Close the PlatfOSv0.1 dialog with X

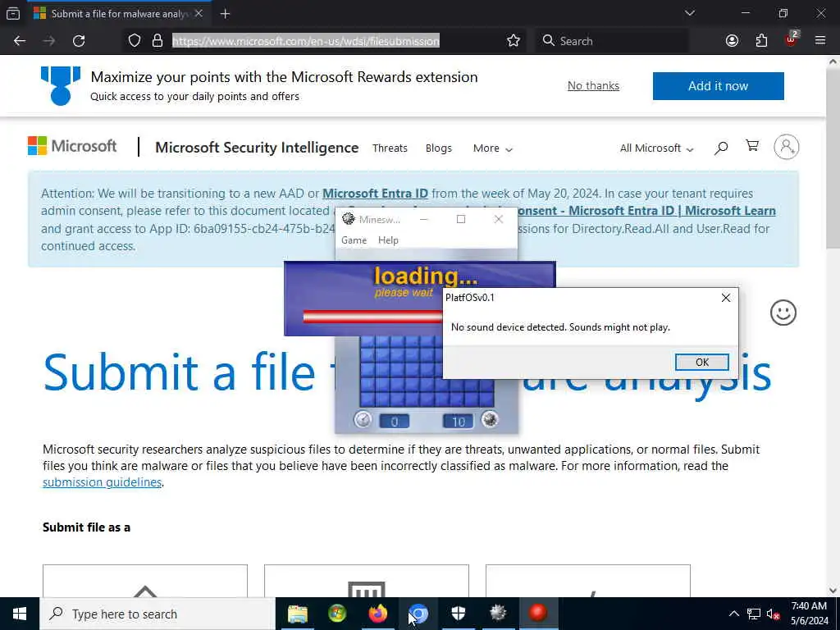(x=725, y=298)
